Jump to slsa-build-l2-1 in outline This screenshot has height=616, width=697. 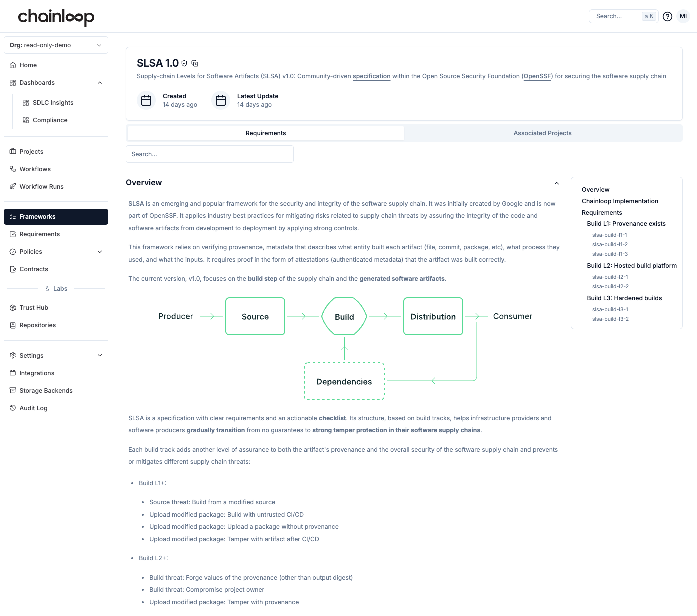610,277
